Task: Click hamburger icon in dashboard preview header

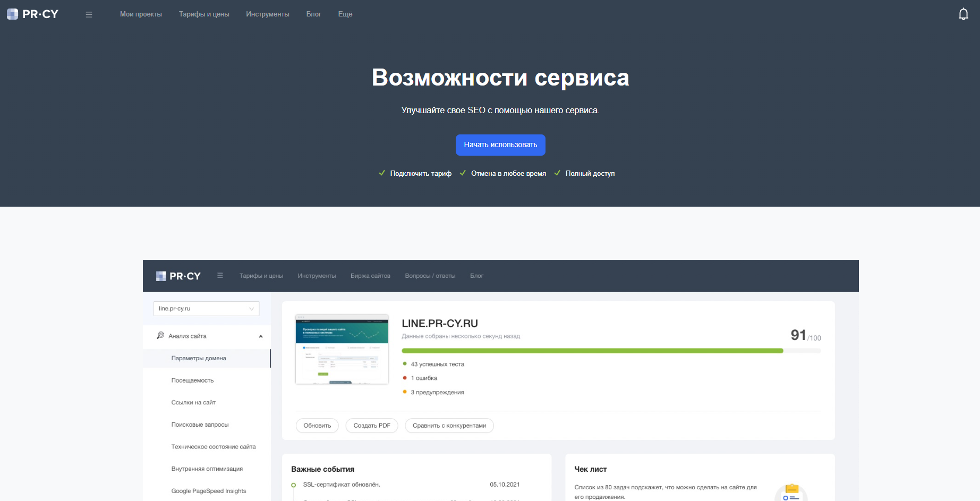Action: [x=220, y=276]
